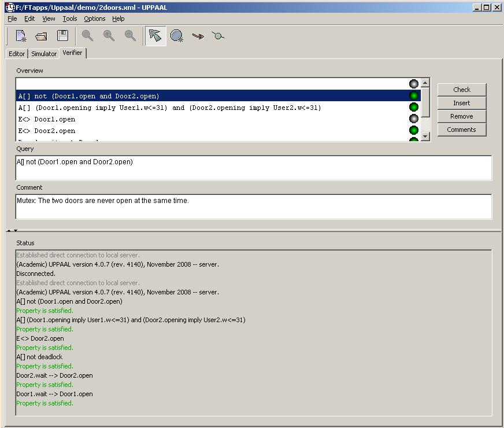This screenshot has height=428, width=504.
Task: Open the Edit menu
Action: tap(29, 19)
